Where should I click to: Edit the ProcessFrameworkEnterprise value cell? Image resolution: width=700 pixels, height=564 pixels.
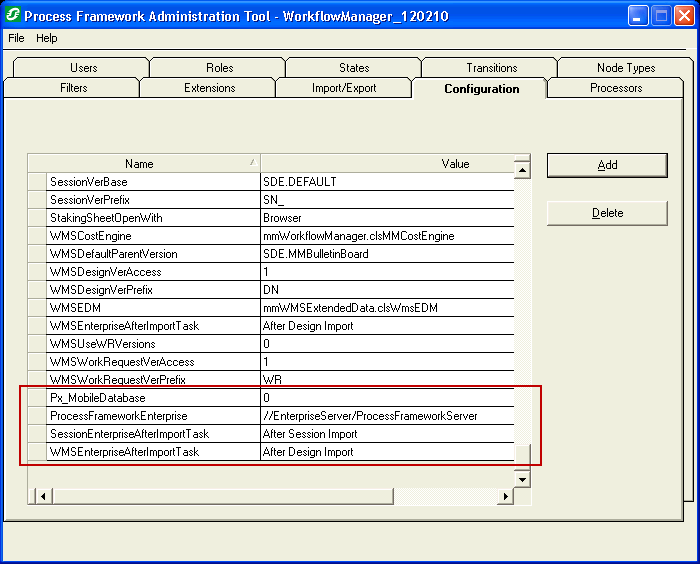click(x=385, y=416)
